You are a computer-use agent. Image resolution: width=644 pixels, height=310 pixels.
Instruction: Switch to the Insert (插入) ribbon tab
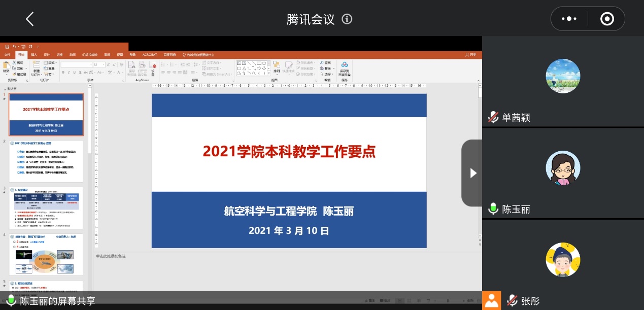pyautogui.click(x=34, y=54)
